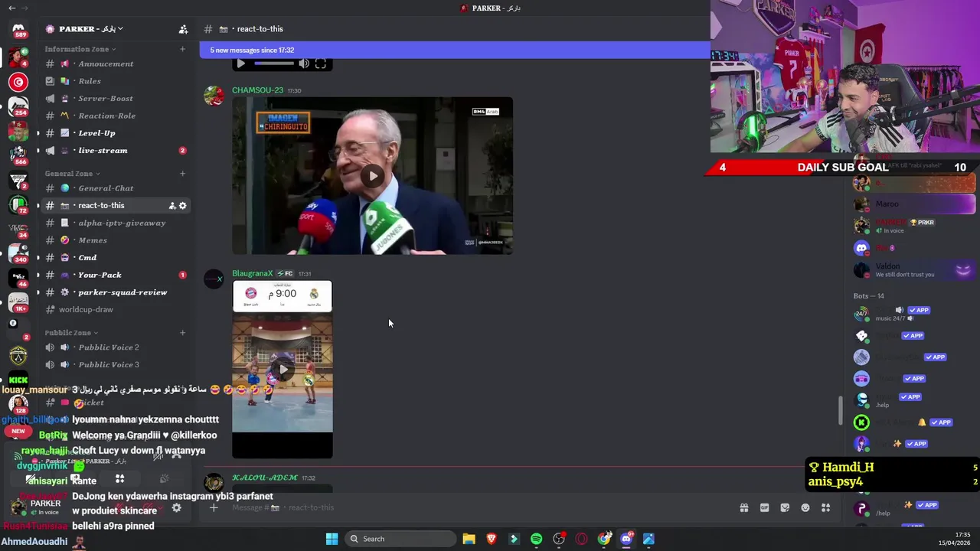The width and height of the screenshot is (980, 551).
Task: Open server icon with 340 badge
Action: point(18,254)
